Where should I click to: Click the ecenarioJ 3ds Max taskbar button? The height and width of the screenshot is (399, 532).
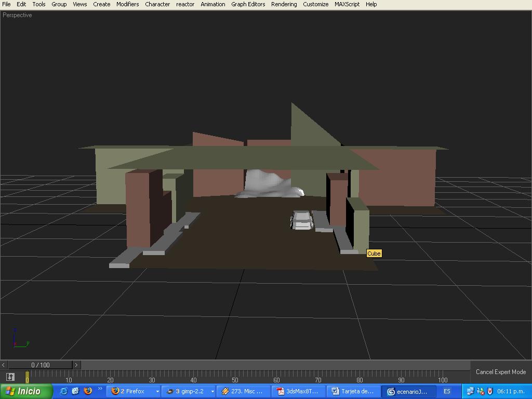coord(408,392)
